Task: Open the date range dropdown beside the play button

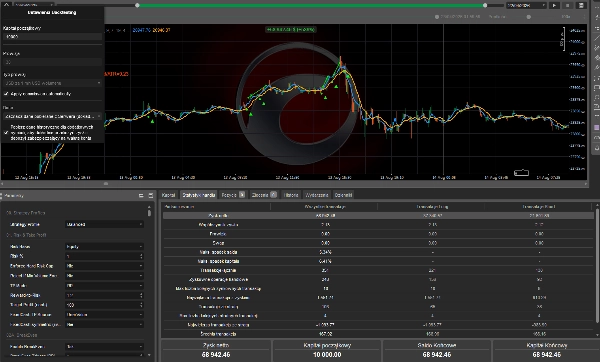Action: point(526,5)
